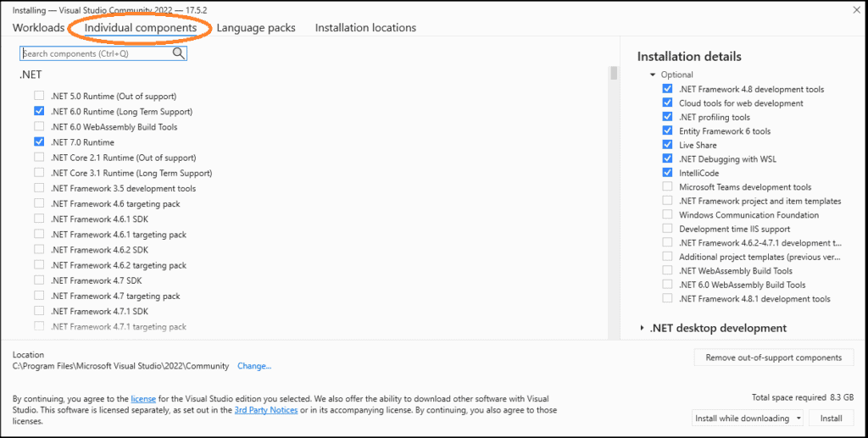Check .NET Framework 4.6.1 SDK
868x438 pixels.
(39, 219)
